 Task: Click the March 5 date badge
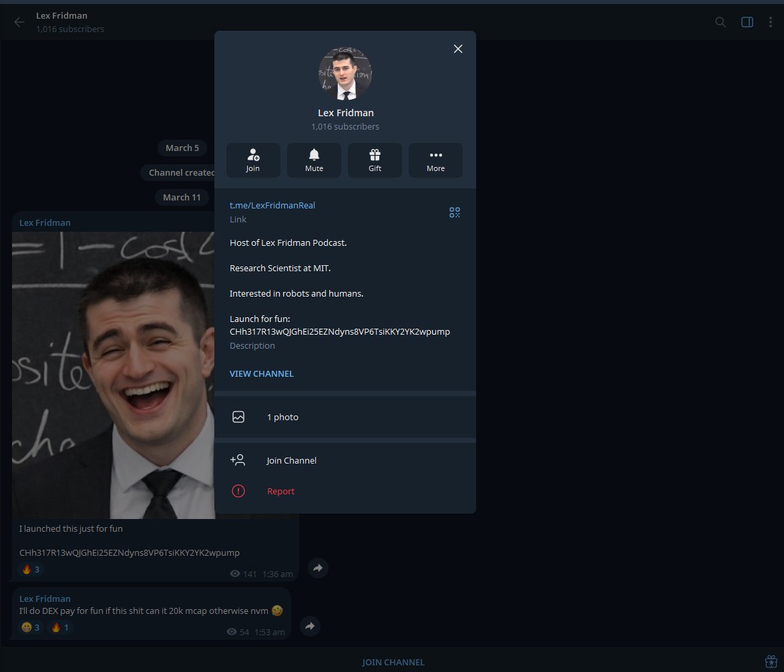coord(182,148)
